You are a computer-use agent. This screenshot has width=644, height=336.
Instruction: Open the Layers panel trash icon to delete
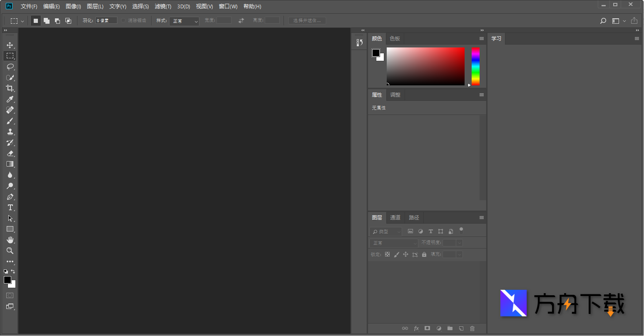[472, 328]
